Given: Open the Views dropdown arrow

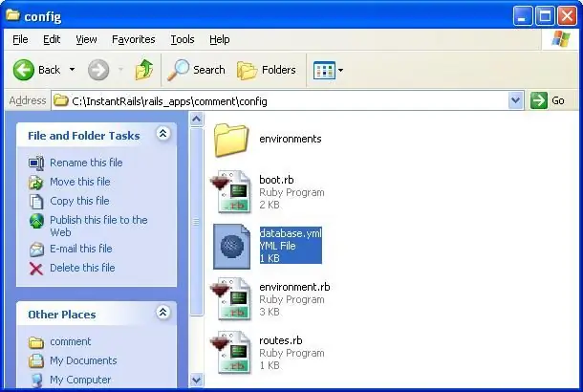Looking at the screenshot, I should (340, 70).
